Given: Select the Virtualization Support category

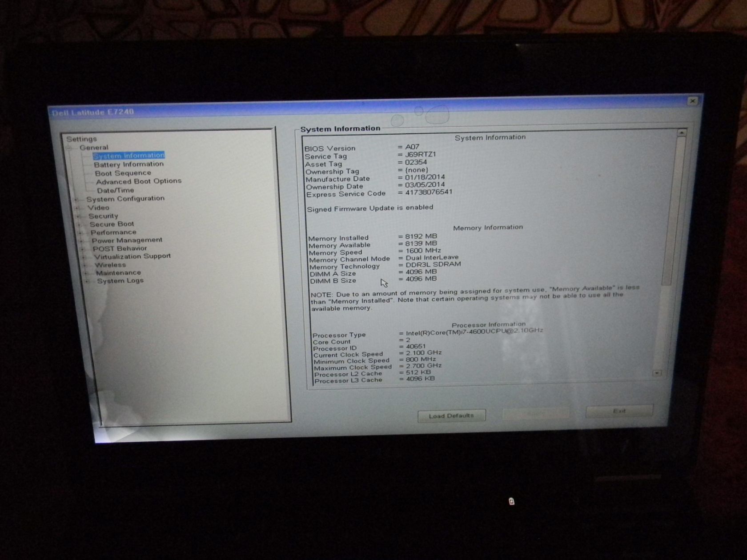Looking at the screenshot, I should 132,256.
